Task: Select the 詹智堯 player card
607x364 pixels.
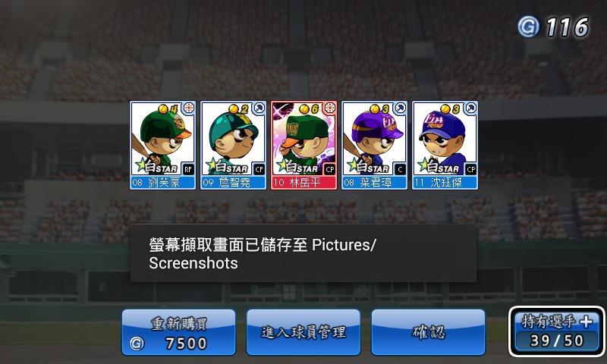Action: (x=233, y=146)
